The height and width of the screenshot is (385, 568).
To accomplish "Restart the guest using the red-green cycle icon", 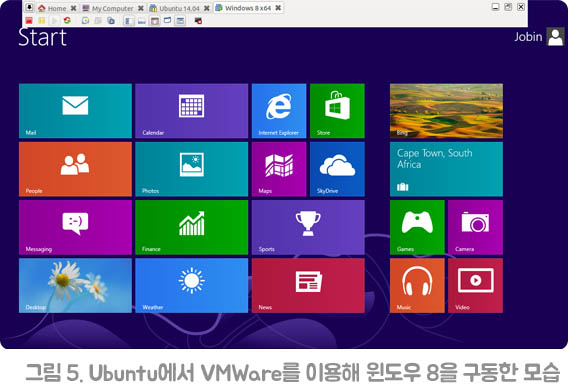I will click(67, 21).
